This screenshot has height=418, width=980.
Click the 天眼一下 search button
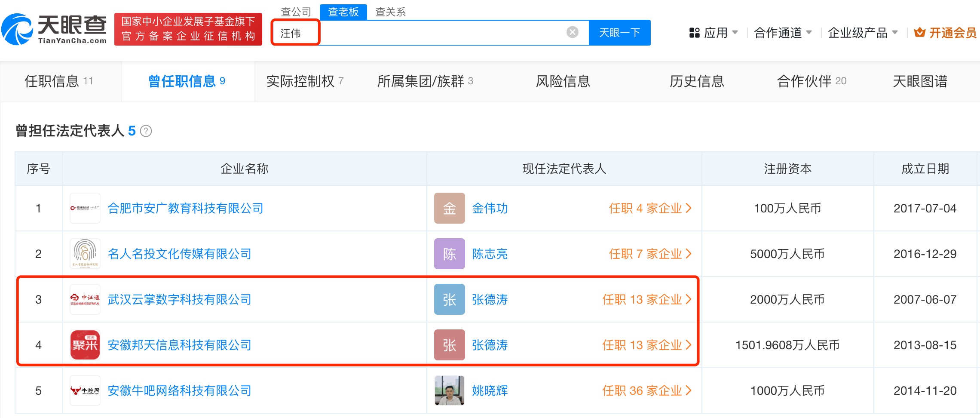click(x=619, y=32)
